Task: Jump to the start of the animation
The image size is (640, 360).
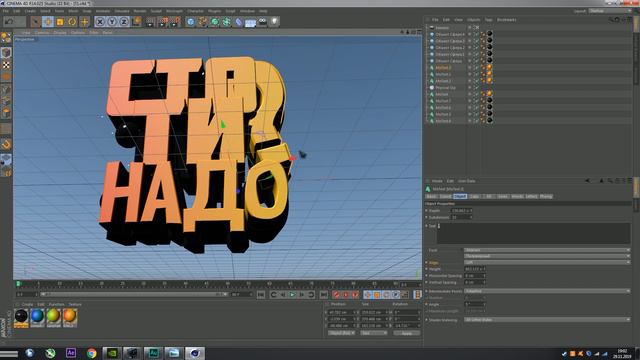Action: [261, 294]
